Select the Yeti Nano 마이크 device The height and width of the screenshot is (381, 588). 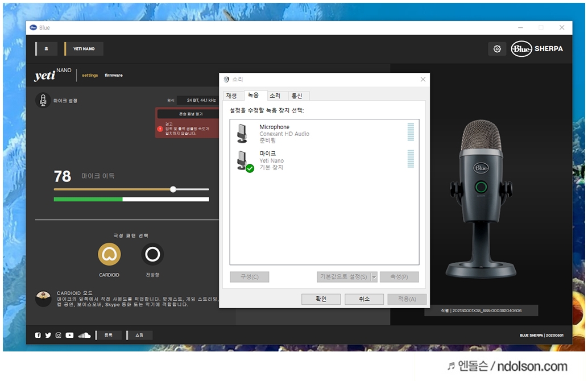[x=324, y=160]
